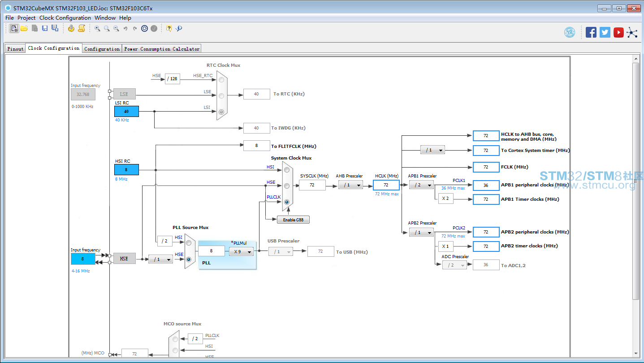Switch to the Configuration tab
Image resolution: width=644 pixels, height=363 pixels.
point(102,49)
